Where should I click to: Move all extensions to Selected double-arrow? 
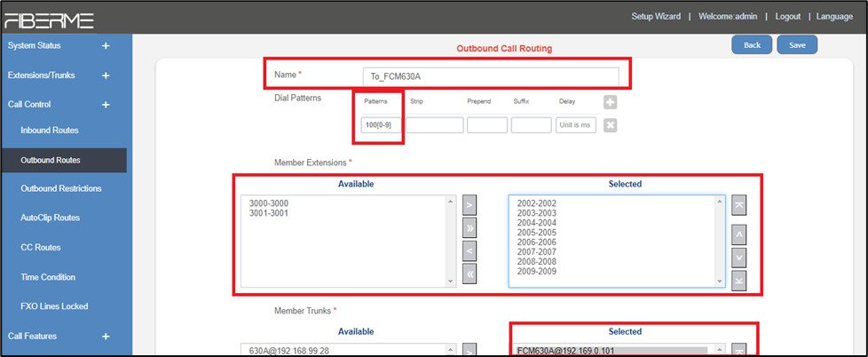tap(470, 228)
